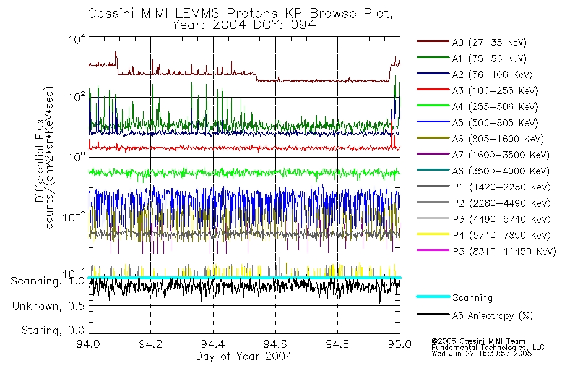Click the x-axis tick label 94.6

tap(275, 344)
